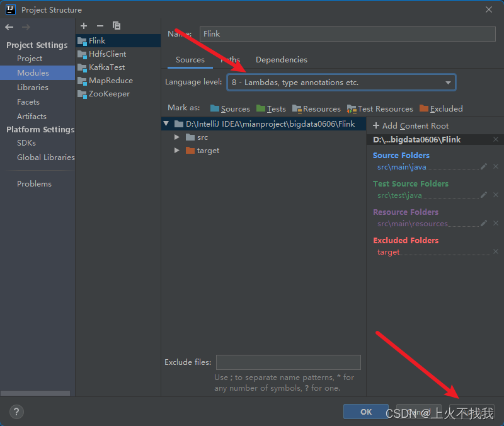Select the target folder row
504x426 pixels.
(x=263, y=151)
